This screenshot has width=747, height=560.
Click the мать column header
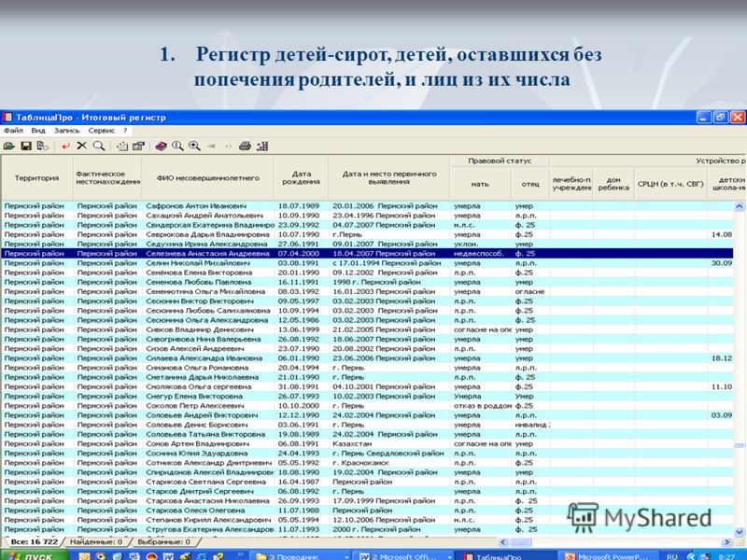pyautogui.click(x=480, y=184)
